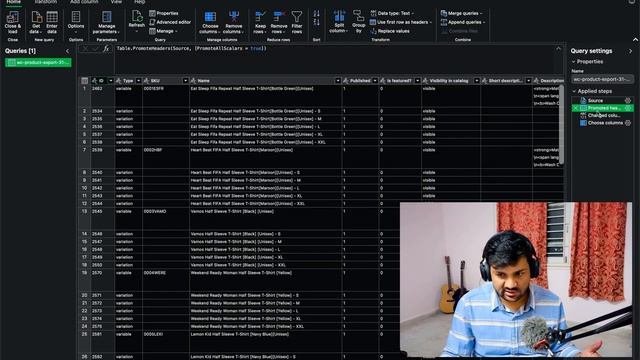Open Keep rows options
This screenshot has width=640, height=360.
pos(260,22)
